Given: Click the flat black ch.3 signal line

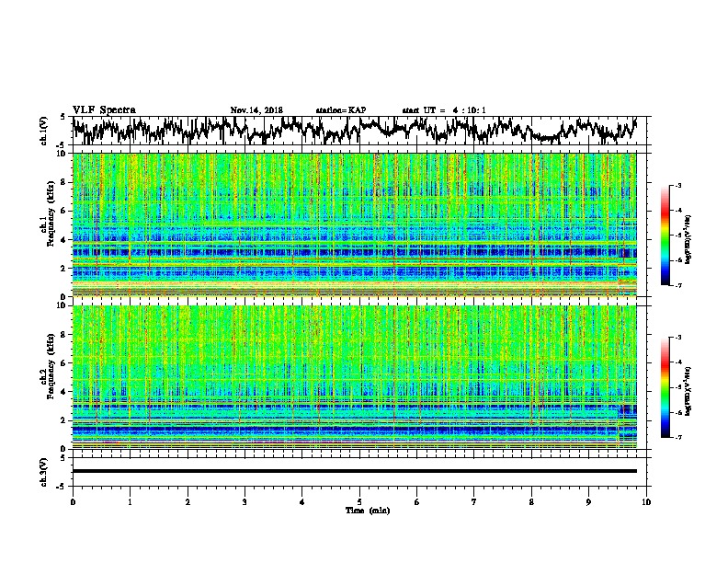Looking at the screenshot, I should click(354, 471).
